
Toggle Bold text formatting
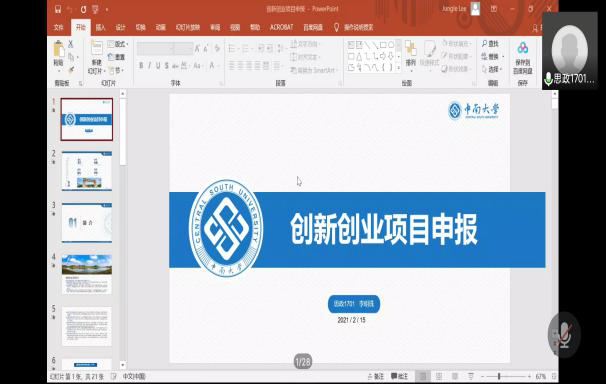tap(141, 66)
